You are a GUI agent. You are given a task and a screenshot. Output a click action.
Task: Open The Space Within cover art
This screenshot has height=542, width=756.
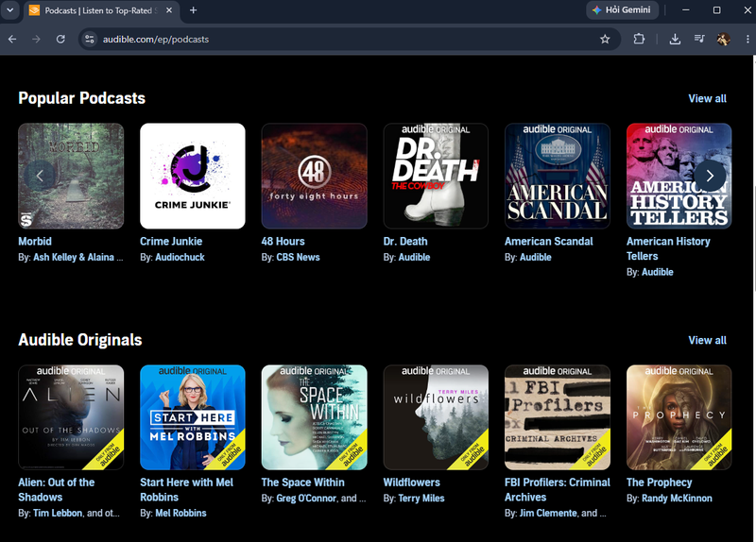pos(314,417)
